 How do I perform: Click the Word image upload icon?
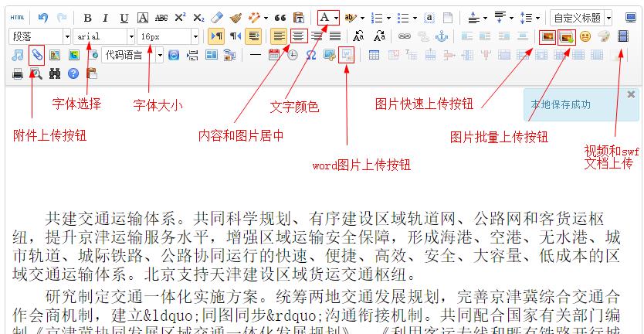[x=347, y=54]
